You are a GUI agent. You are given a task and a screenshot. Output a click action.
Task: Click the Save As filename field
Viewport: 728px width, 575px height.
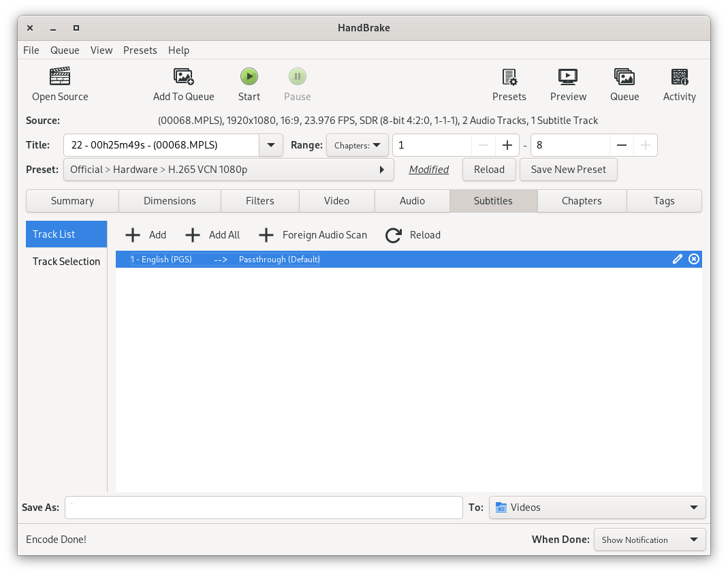264,507
